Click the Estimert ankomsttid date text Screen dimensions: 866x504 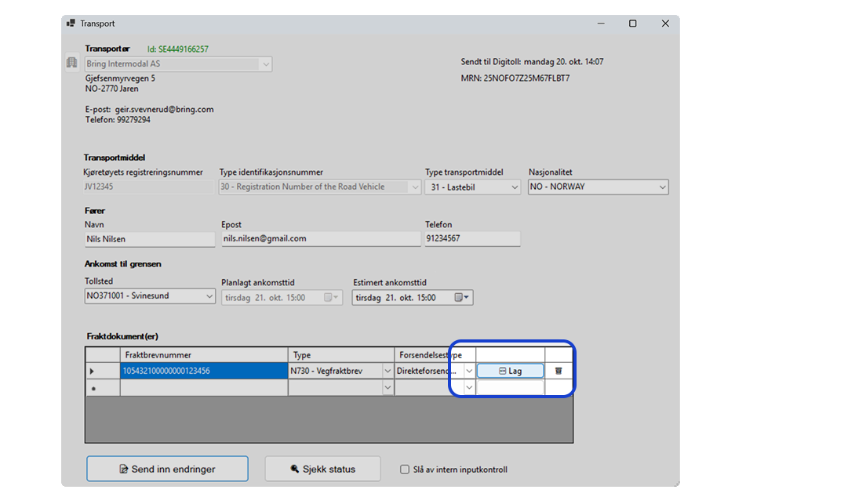(x=395, y=298)
